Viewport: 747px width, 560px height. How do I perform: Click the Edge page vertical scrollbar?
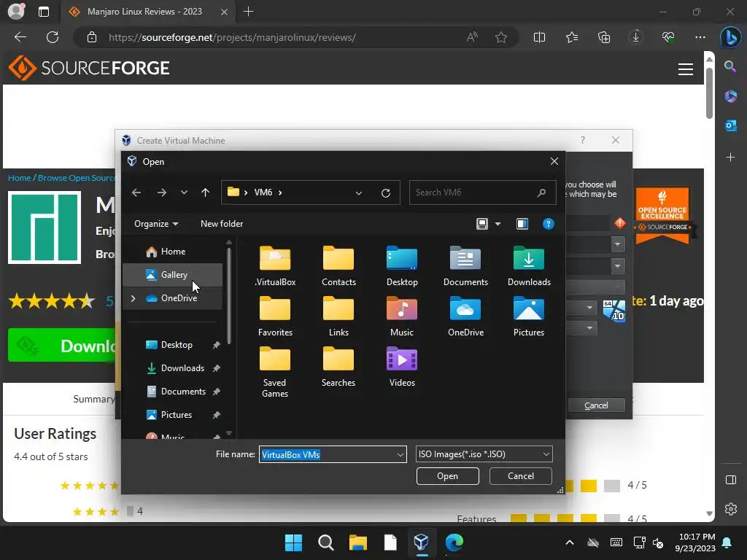pyautogui.click(x=709, y=93)
